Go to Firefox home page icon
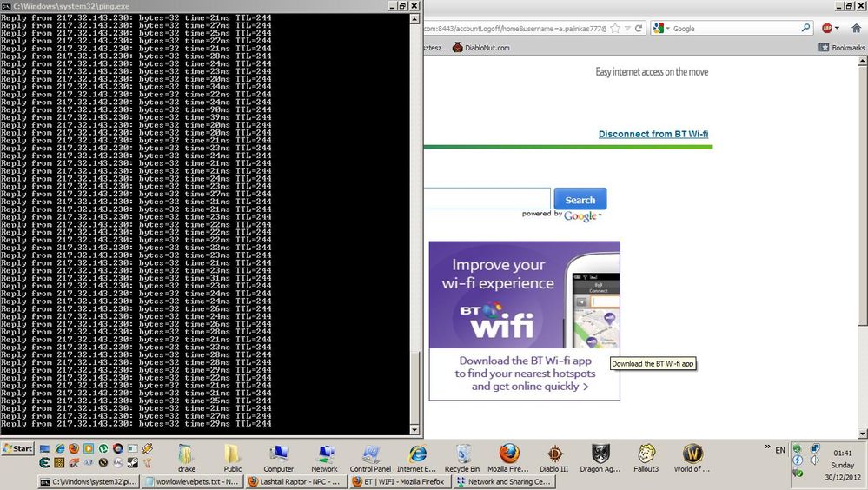This screenshot has width=868, height=490. coord(857,29)
